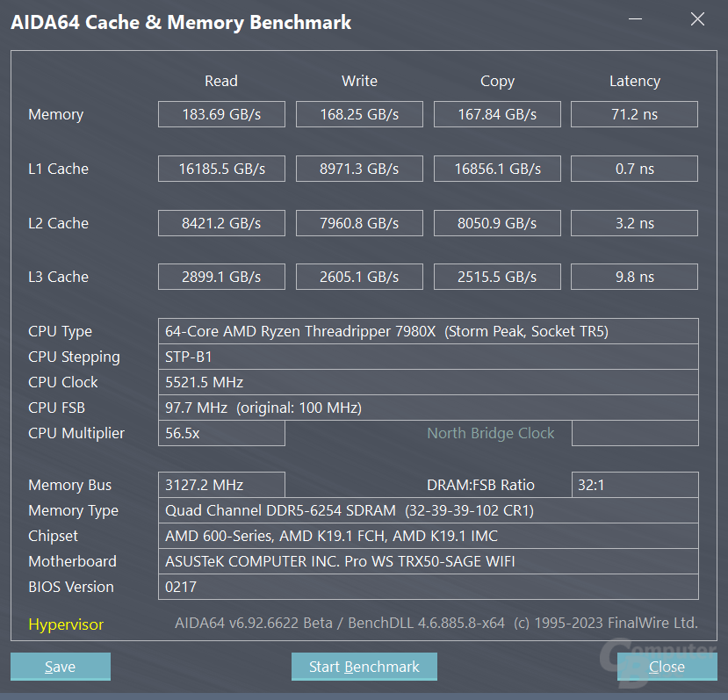The width and height of the screenshot is (728, 700).
Task: Click CPU Clock value 5521.5 MHz
Action: click(428, 382)
